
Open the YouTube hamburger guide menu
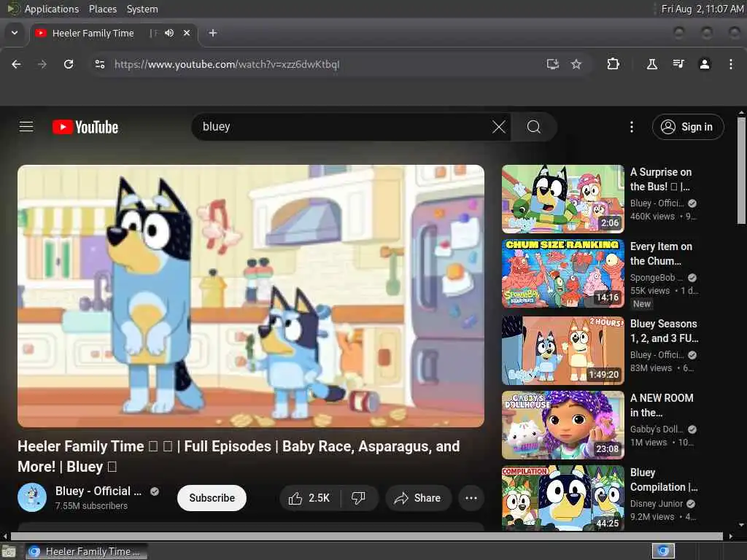[x=26, y=127]
